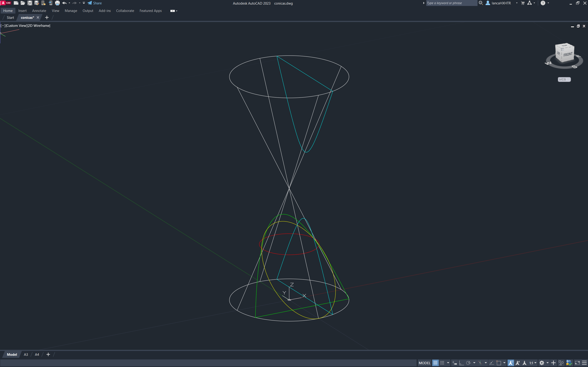Expand the Customize Quick Access Toolbar arrow
This screenshot has width=588, height=367.
[84, 3]
